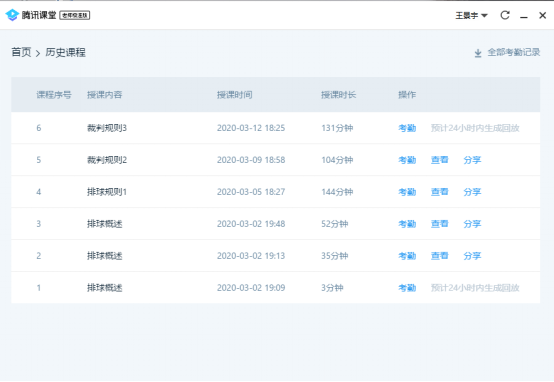Click the time 2020-03-02 19:48
The width and height of the screenshot is (554, 382).
point(251,224)
